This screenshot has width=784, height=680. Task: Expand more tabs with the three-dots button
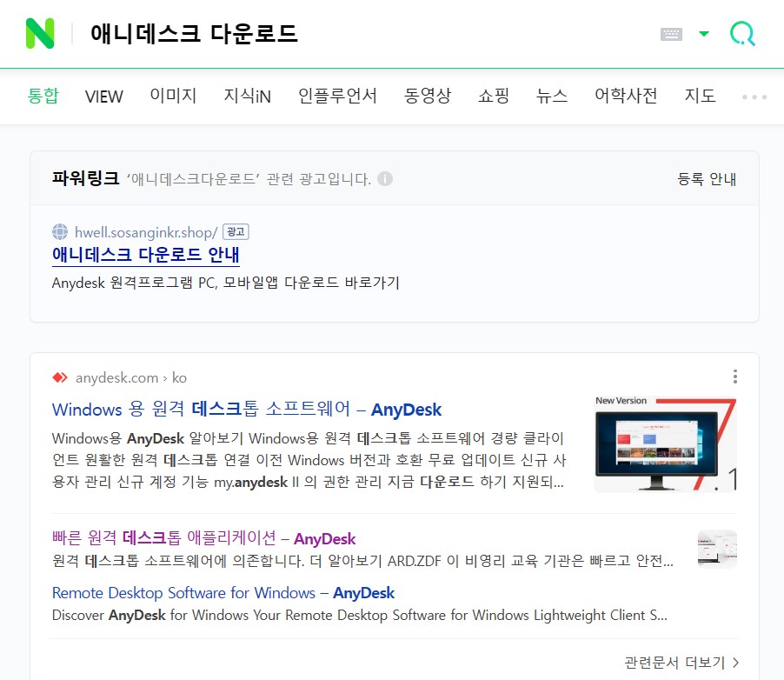pos(754,97)
